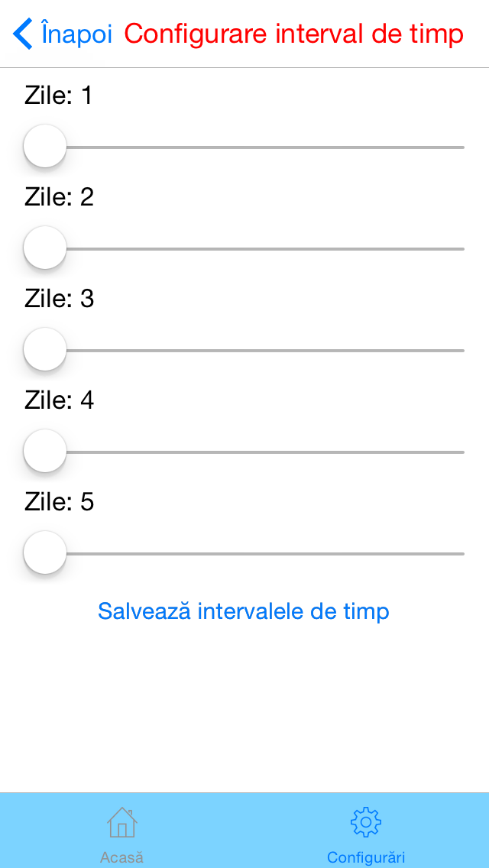The height and width of the screenshot is (868, 489).
Task: Click the slider knob under Zile: 5
Action: pos(45,552)
